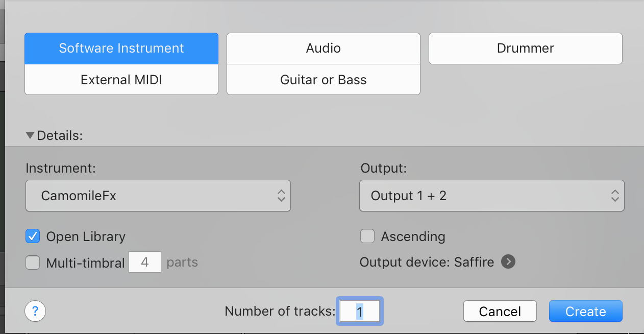Image resolution: width=644 pixels, height=334 pixels.
Task: Select the Software Instrument track type
Action: (121, 49)
